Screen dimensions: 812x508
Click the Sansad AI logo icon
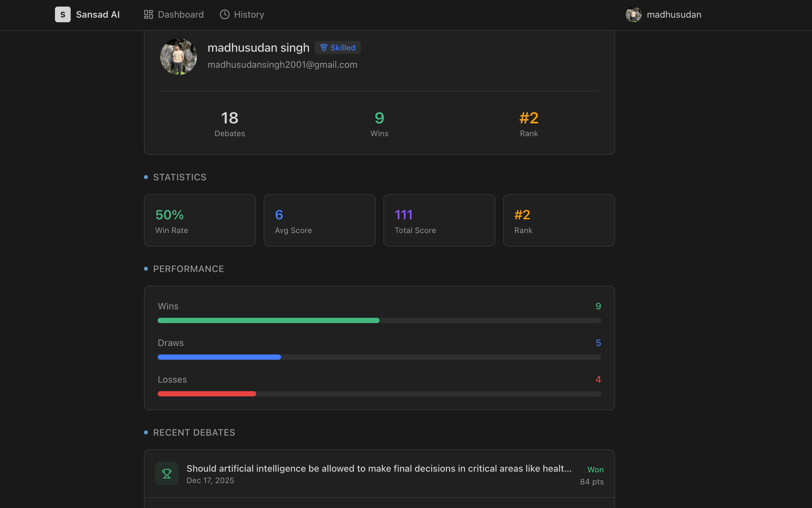pyautogui.click(x=62, y=14)
